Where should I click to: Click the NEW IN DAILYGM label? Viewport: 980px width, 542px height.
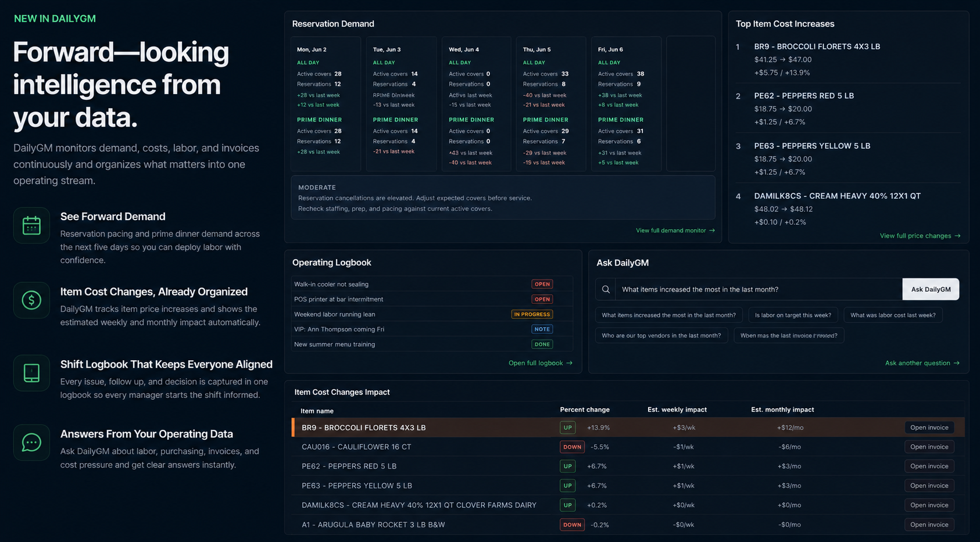[x=55, y=19]
